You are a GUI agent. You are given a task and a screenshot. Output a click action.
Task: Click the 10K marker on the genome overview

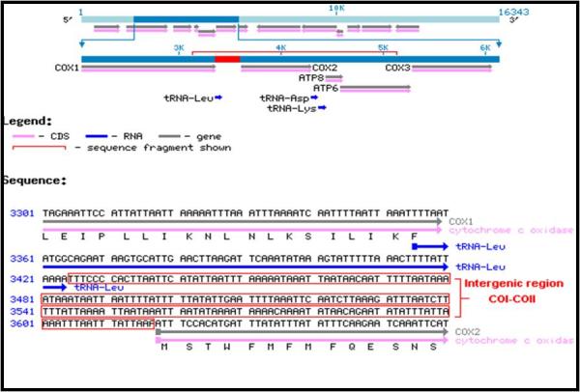coord(336,8)
